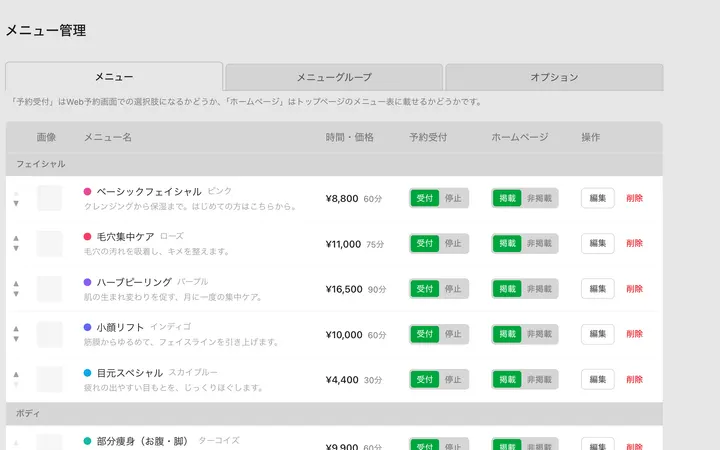Move 毛穴集中ケア up with arrow
Viewport: 720px width, 450px height.
pos(16,238)
